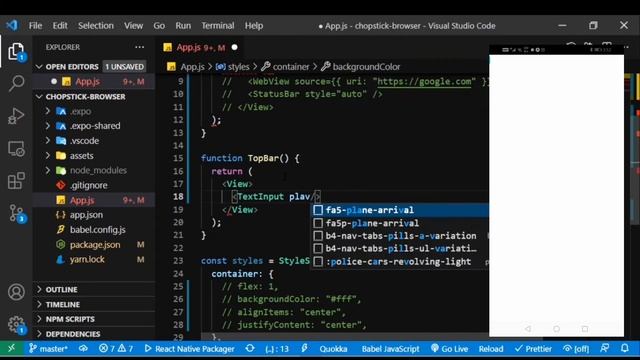Expand the .expo folder
Image resolution: width=640 pixels, height=360 pixels.
(x=48, y=111)
